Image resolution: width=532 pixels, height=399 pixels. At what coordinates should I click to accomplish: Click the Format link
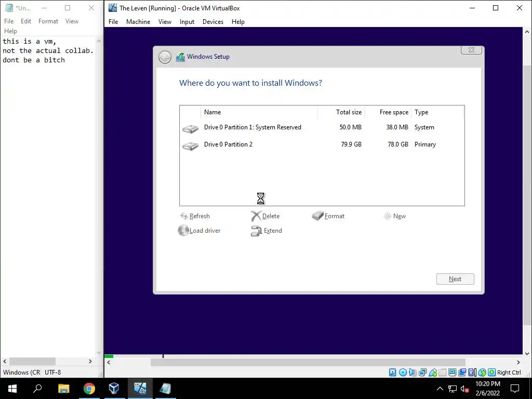coord(334,216)
